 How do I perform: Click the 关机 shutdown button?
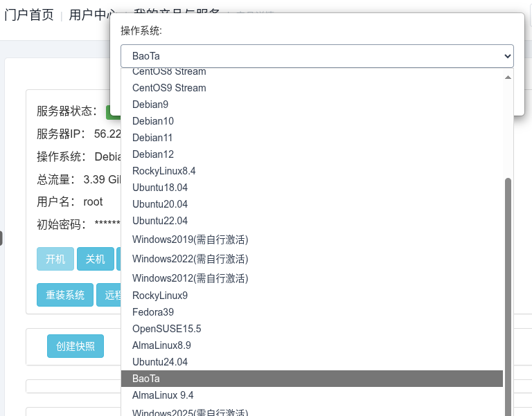(x=96, y=259)
